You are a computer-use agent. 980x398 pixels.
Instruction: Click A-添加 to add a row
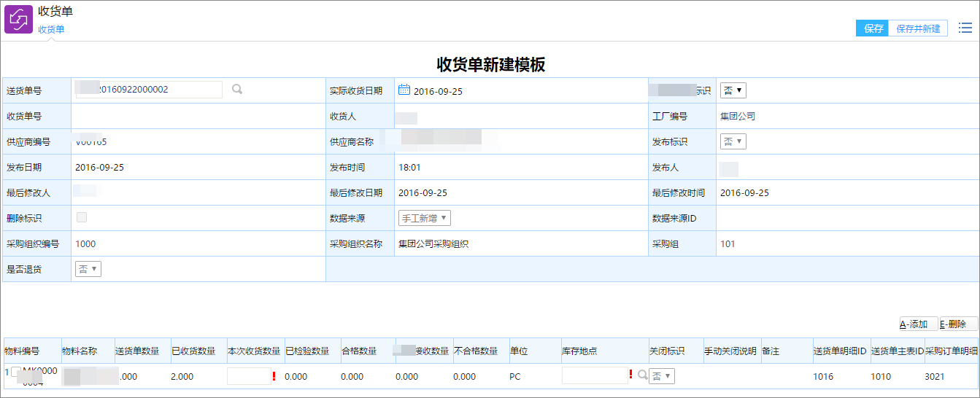[918, 324]
